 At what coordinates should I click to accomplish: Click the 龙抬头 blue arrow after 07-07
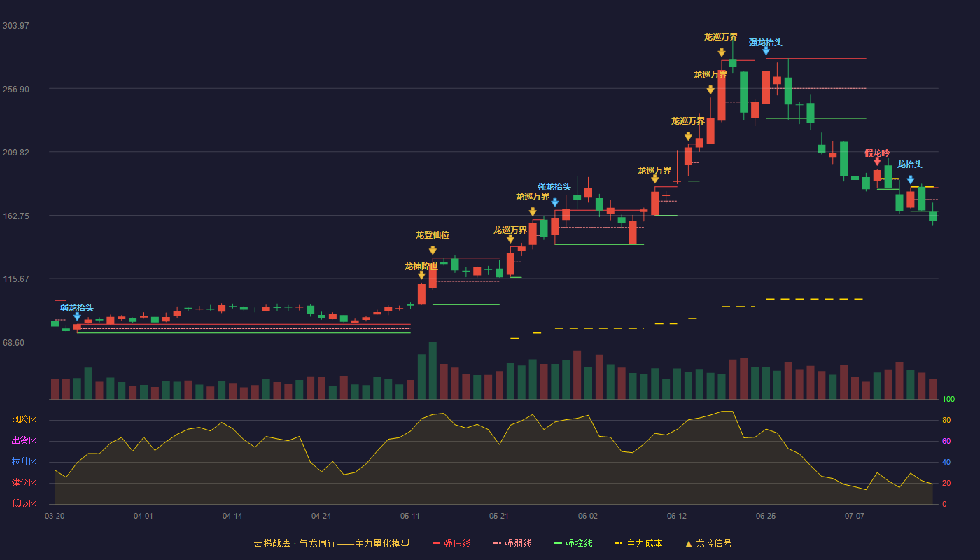[910, 180]
